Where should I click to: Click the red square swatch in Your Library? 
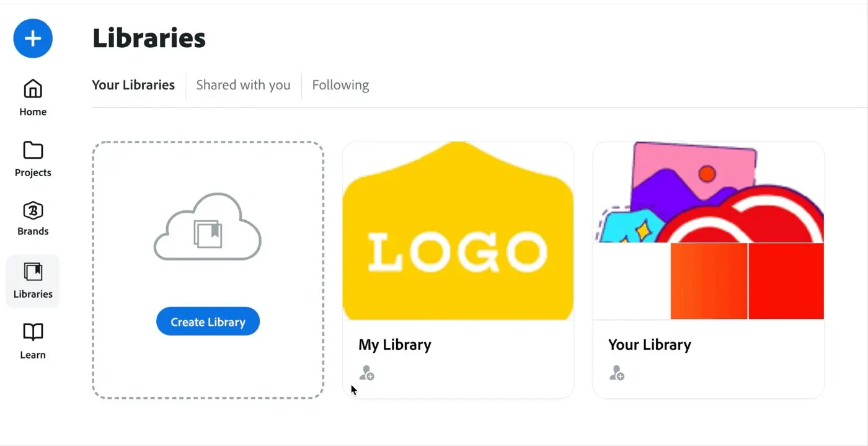[x=786, y=281]
